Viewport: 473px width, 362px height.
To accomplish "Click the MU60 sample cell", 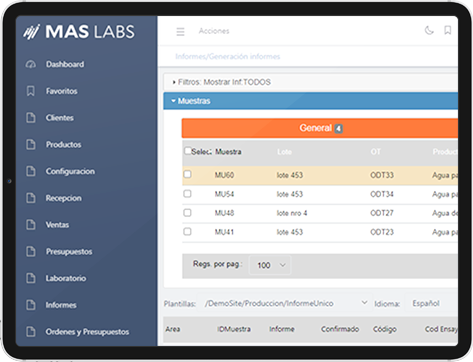I will pos(224,175).
